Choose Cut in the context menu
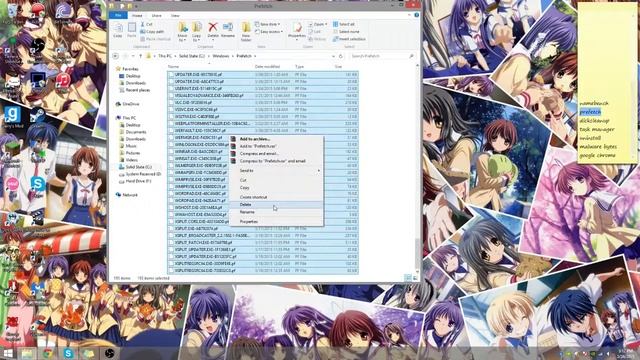640x360 pixels. pos(276,180)
